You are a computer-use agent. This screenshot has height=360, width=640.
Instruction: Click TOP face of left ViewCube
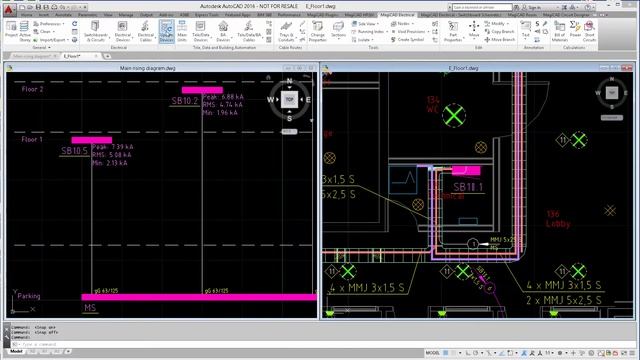click(289, 100)
